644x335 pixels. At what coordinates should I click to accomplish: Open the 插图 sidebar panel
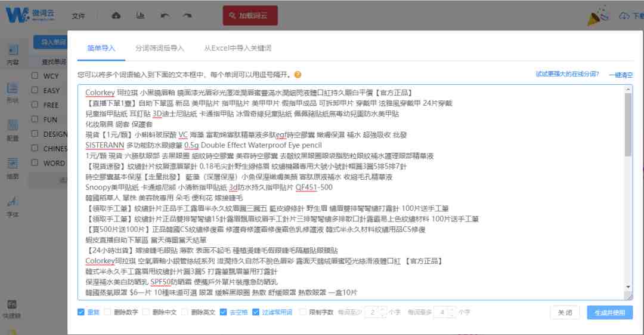[13, 168]
